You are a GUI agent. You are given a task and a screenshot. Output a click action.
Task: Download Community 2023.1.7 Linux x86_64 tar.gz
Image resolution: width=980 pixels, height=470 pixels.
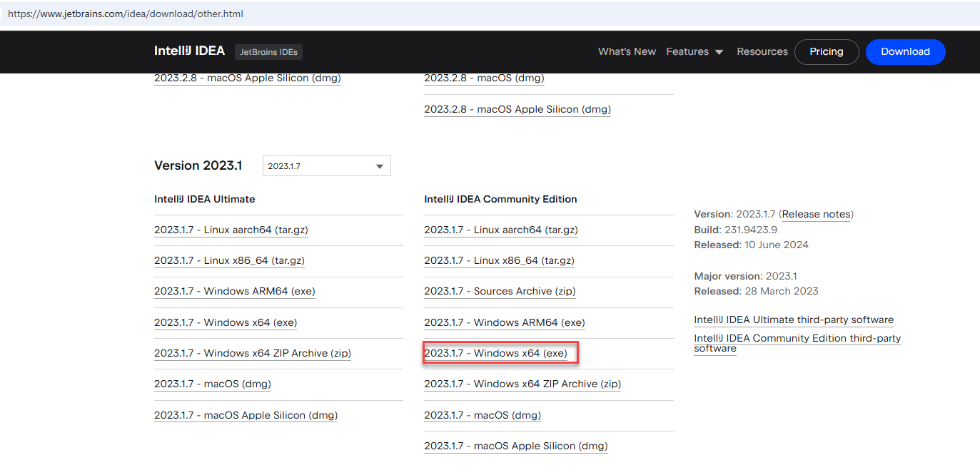click(499, 260)
